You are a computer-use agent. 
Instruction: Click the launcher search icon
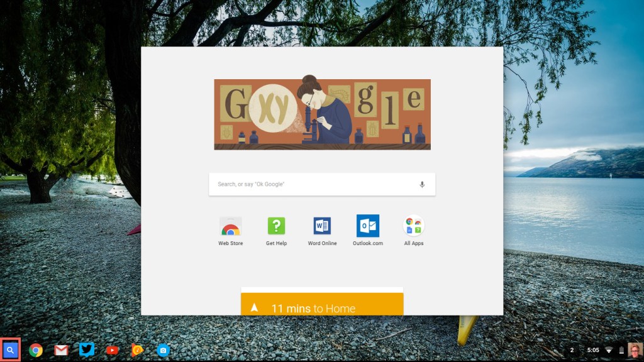pyautogui.click(x=10, y=350)
